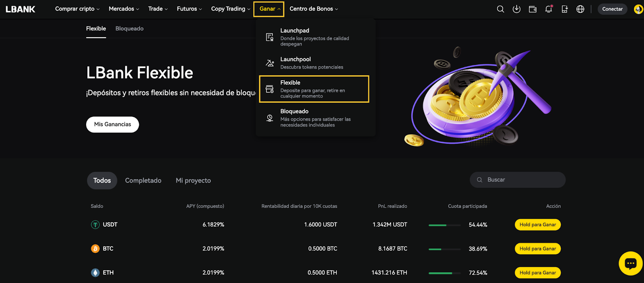The image size is (644, 283).
Task: Click the Rentabilidad diaria por 10K cuotas header
Action: tap(299, 206)
